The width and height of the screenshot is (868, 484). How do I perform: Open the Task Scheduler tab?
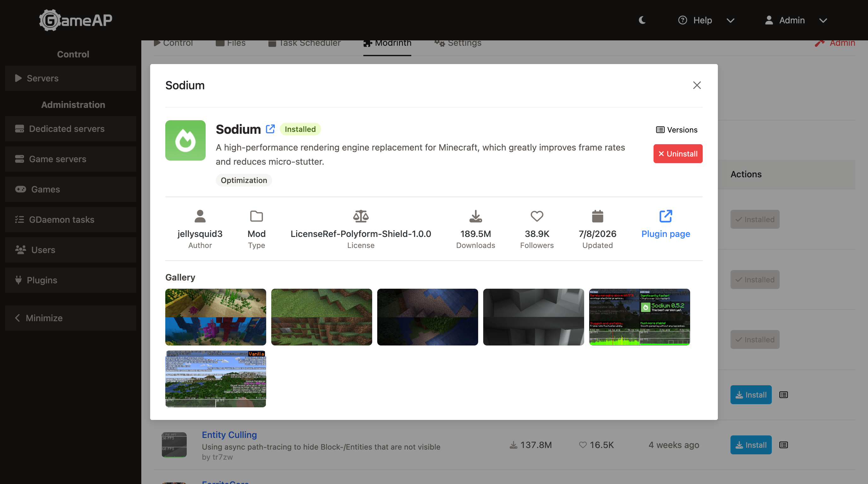point(304,44)
